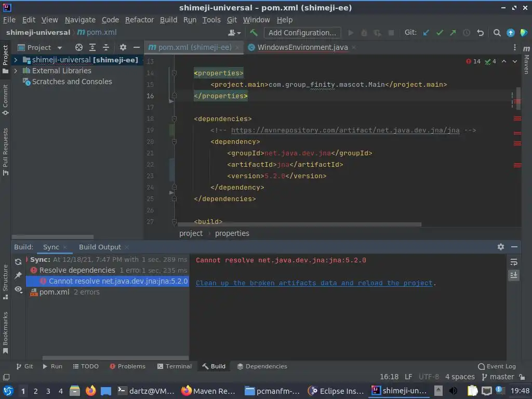
Task: Click Clean up broken artifacts link
Action: pos(314,283)
